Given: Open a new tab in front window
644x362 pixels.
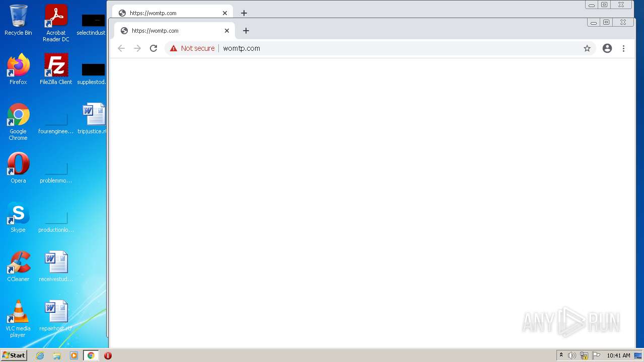Looking at the screenshot, I should coord(246,31).
